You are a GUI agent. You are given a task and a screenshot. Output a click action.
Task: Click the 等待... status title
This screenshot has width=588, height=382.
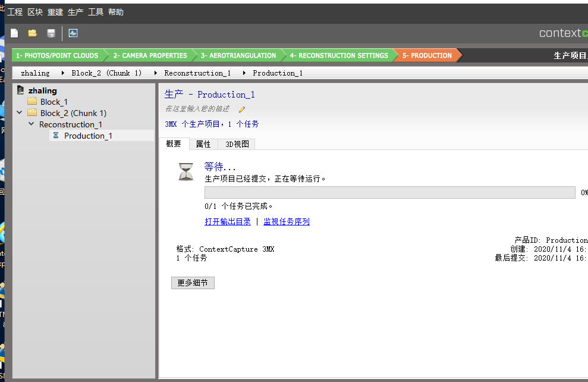coord(220,166)
